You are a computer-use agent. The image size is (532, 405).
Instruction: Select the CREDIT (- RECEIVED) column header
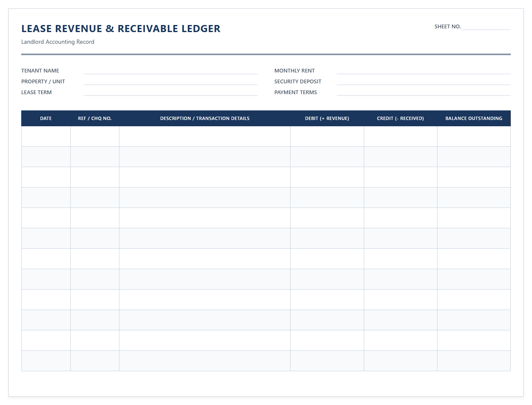click(x=400, y=118)
